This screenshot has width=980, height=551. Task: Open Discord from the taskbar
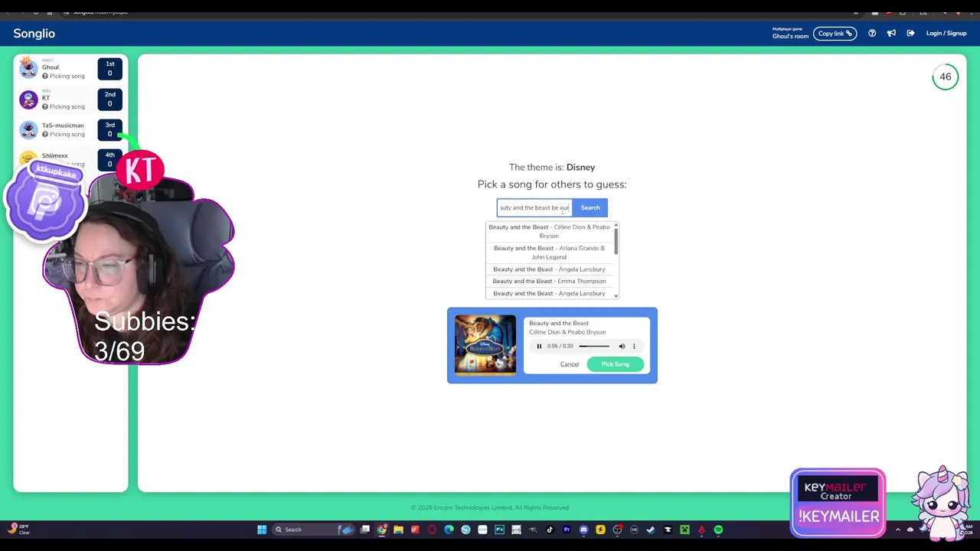583,530
